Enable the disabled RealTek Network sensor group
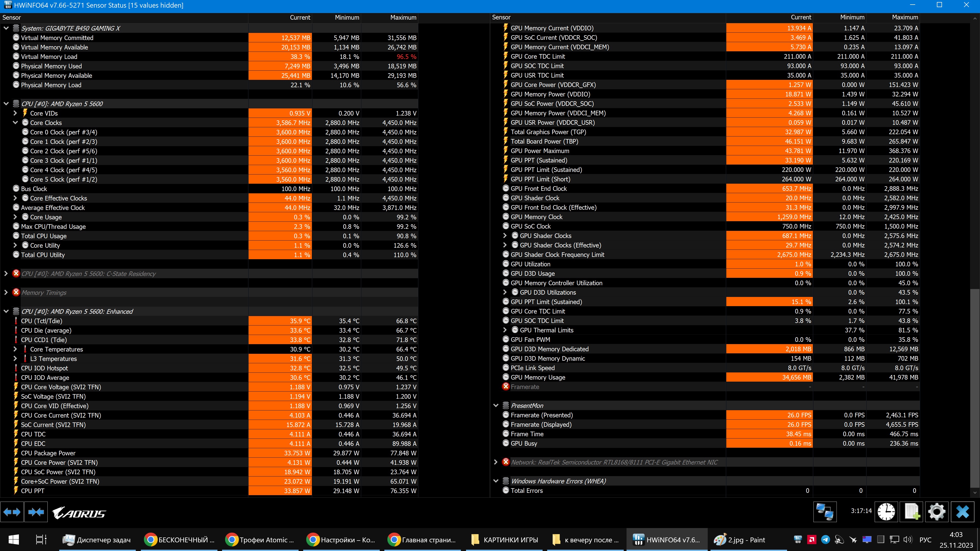Screen dimensions: 980x551 tap(506, 462)
